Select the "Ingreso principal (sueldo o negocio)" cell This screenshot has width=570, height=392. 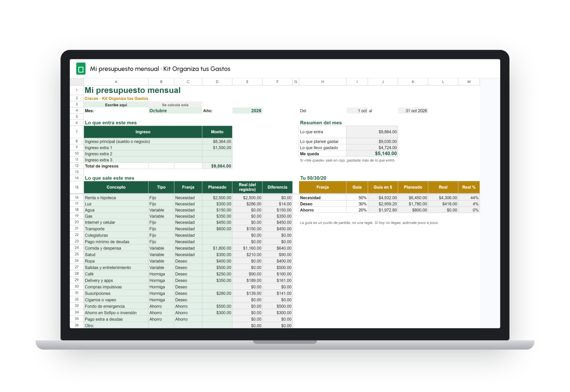(x=143, y=141)
